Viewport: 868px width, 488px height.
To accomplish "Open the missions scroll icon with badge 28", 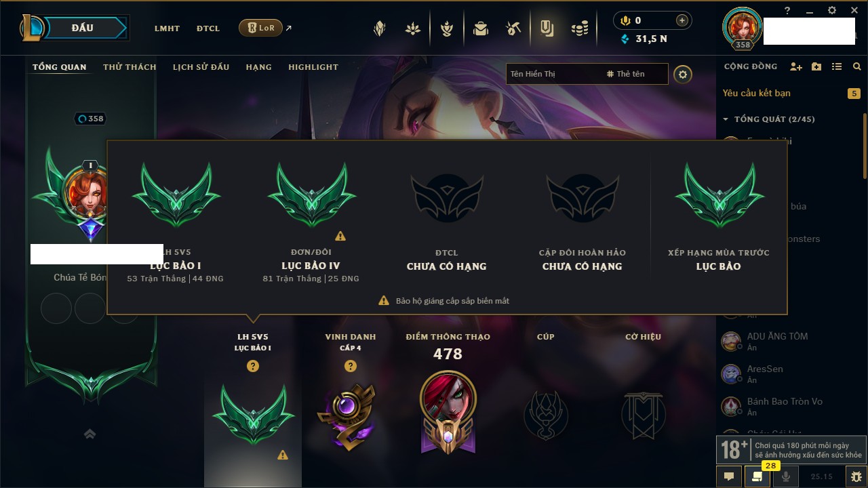I will tap(756, 476).
